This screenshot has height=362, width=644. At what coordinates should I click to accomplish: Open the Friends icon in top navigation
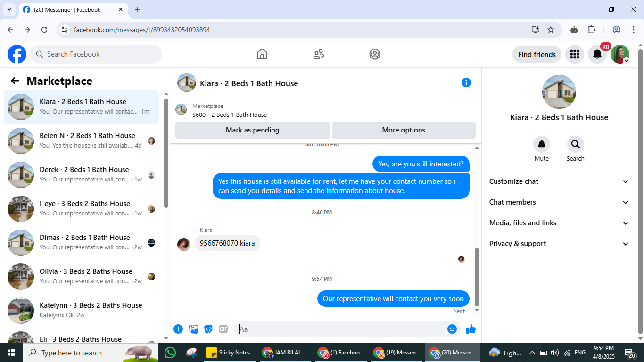point(319,54)
